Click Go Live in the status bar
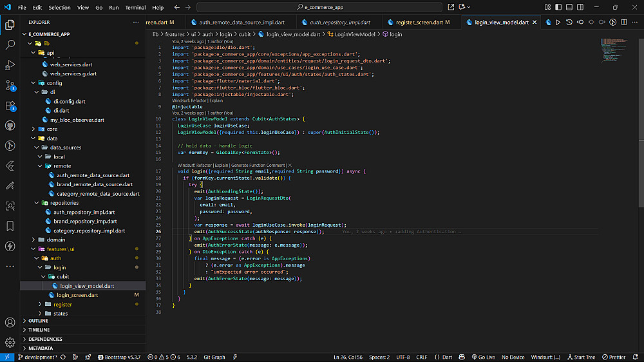Viewport: 644px width, 362px height. [483, 357]
